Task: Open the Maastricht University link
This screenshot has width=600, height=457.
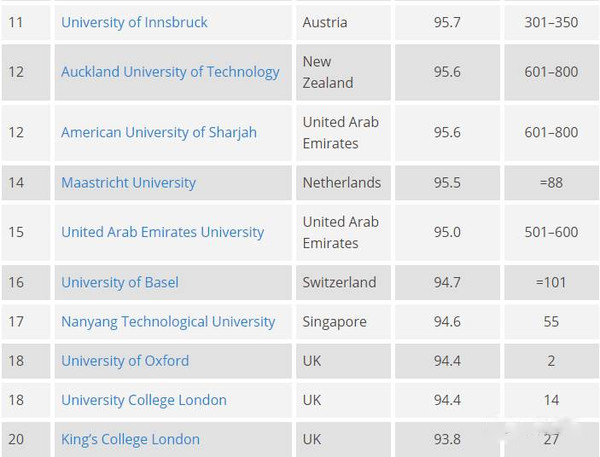Action: pyautogui.click(x=128, y=183)
